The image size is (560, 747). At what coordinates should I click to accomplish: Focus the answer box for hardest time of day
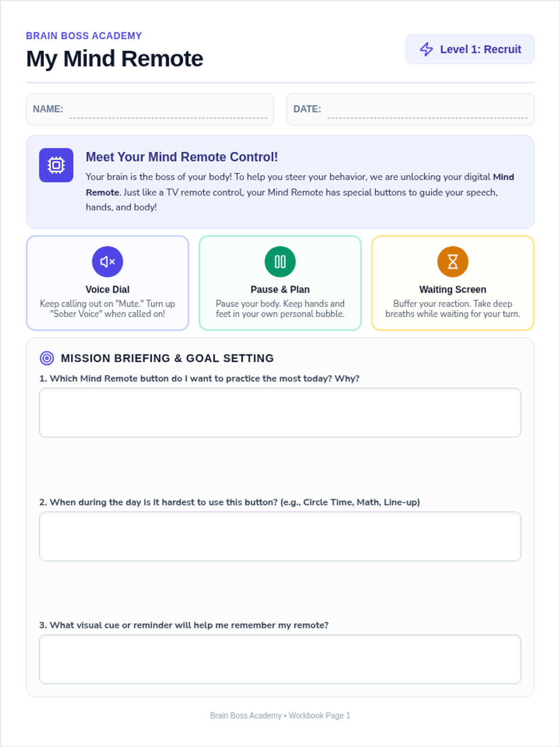point(280,536)
